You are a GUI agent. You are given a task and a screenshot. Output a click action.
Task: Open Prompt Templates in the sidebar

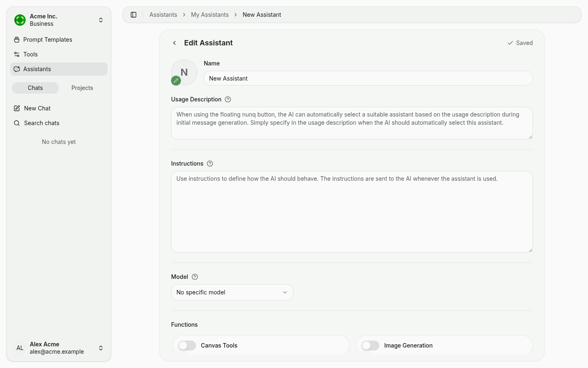pyautogui.click(x=59, y=40)
